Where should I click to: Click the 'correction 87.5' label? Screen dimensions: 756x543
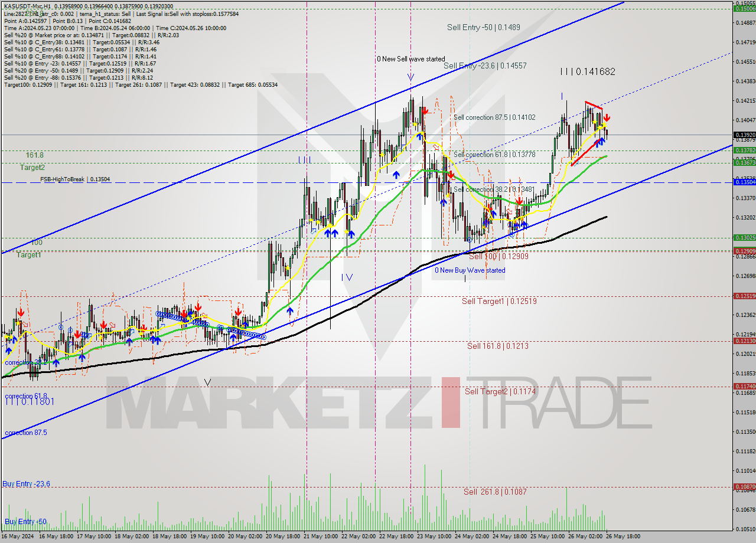pyautogui.click(x=26, y=433)
